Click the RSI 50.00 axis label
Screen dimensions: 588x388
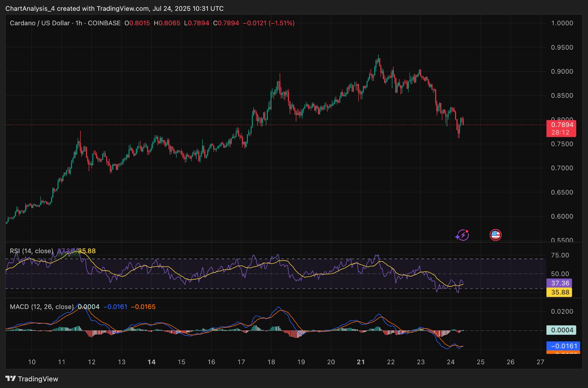[560, 274]
